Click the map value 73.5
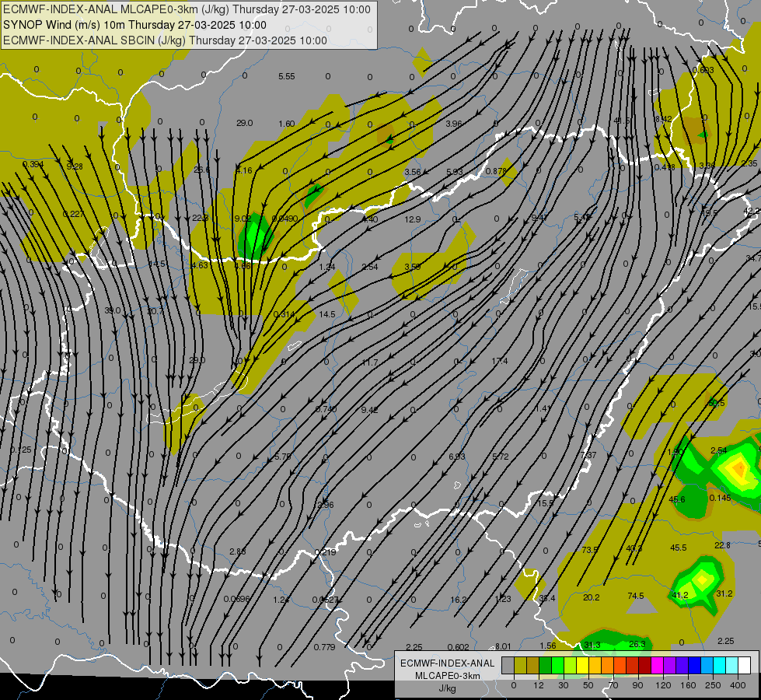The width and height of the screenshot is (761, 700). [x=590, y=549]
